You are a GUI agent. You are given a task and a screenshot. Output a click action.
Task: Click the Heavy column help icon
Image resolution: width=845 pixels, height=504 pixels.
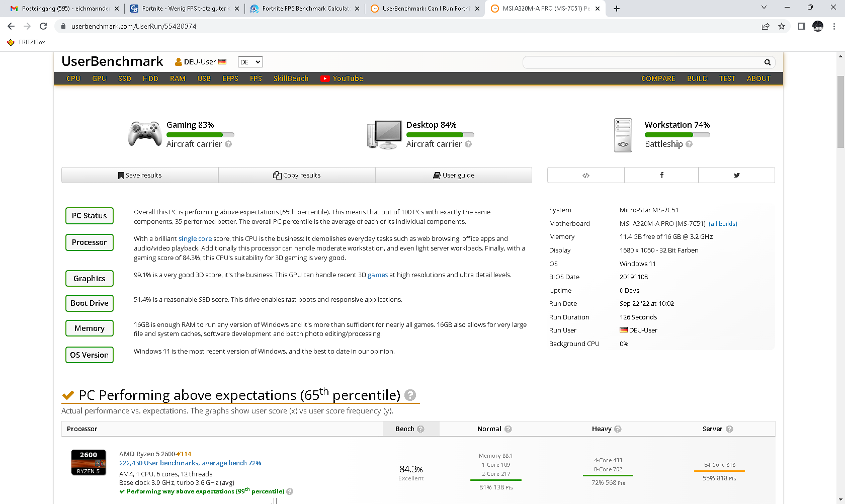click(618, 429)
